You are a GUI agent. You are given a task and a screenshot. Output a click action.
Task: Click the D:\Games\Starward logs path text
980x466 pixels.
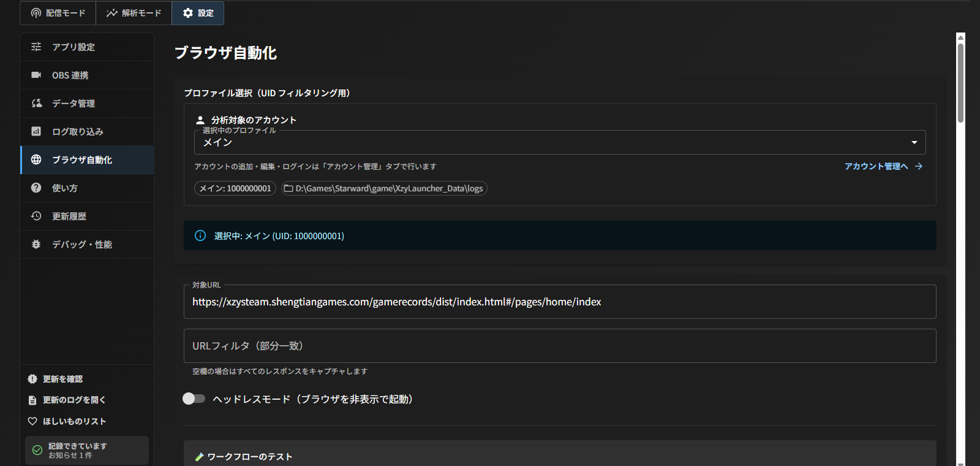tap(389, 188)
